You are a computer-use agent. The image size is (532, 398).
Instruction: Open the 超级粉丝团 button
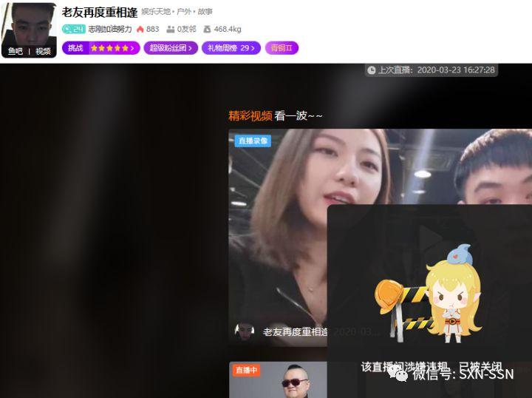171,48
